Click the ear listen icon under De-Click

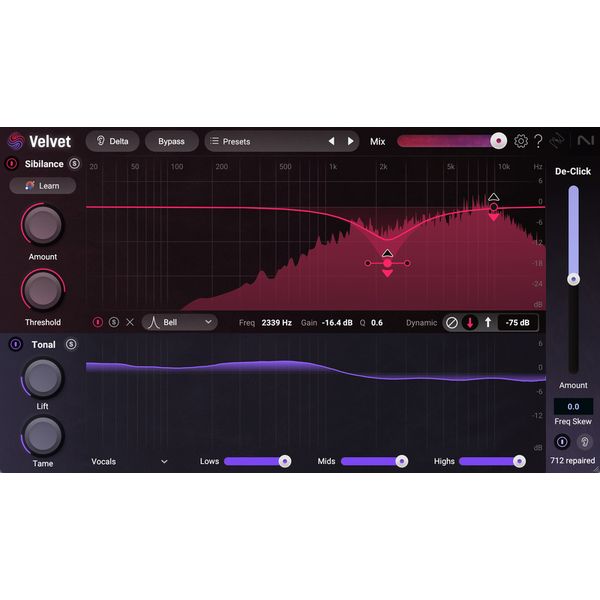(x=585, y=442)
